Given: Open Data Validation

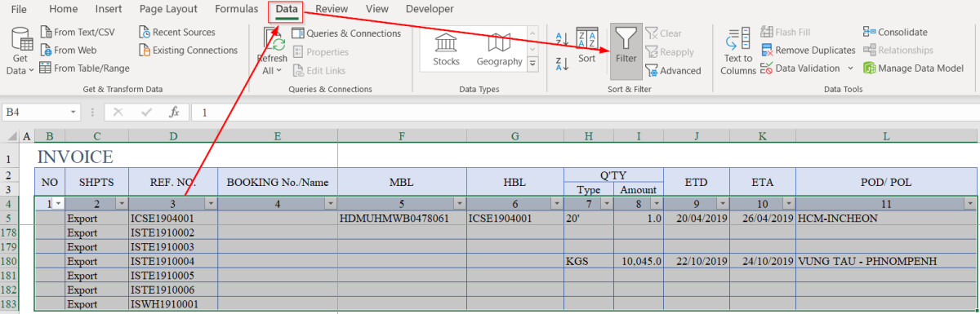Looking at the screenshot, I should (x=800, y=69).
